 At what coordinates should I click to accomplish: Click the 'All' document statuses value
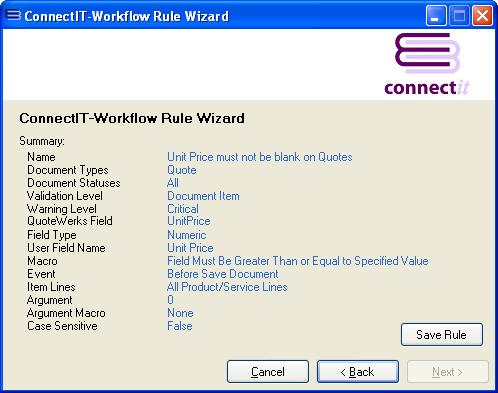coord(173,183)
